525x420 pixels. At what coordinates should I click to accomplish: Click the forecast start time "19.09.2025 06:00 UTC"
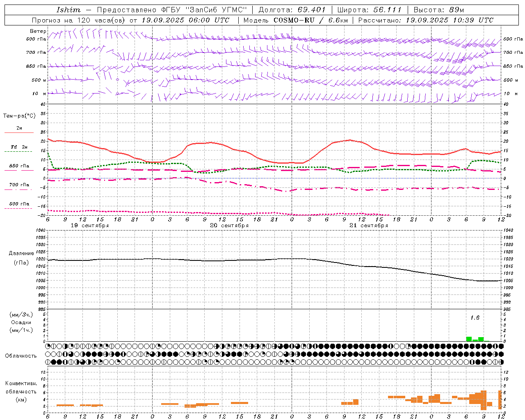pos(185,20)
